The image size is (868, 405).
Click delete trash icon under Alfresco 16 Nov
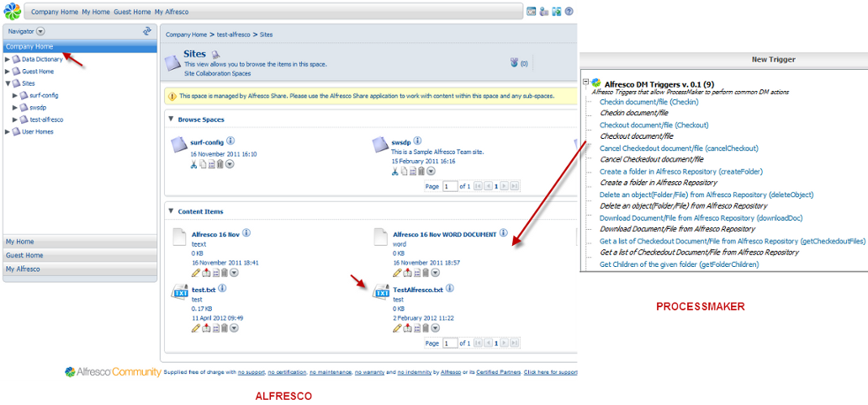click(x=224, y=272)
